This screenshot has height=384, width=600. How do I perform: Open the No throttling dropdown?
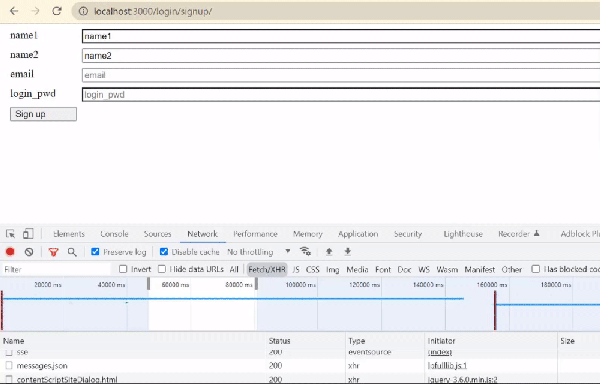[x=259, y=252]
